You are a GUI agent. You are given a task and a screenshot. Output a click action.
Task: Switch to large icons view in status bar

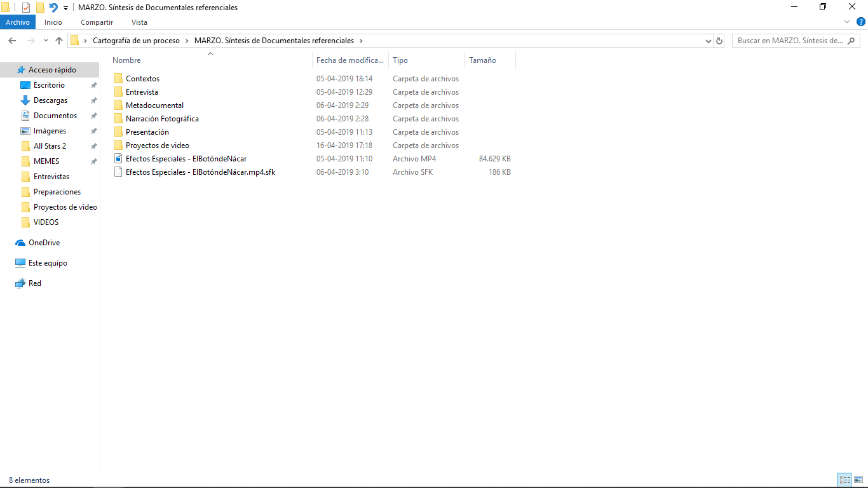click(x=858, y=480)
